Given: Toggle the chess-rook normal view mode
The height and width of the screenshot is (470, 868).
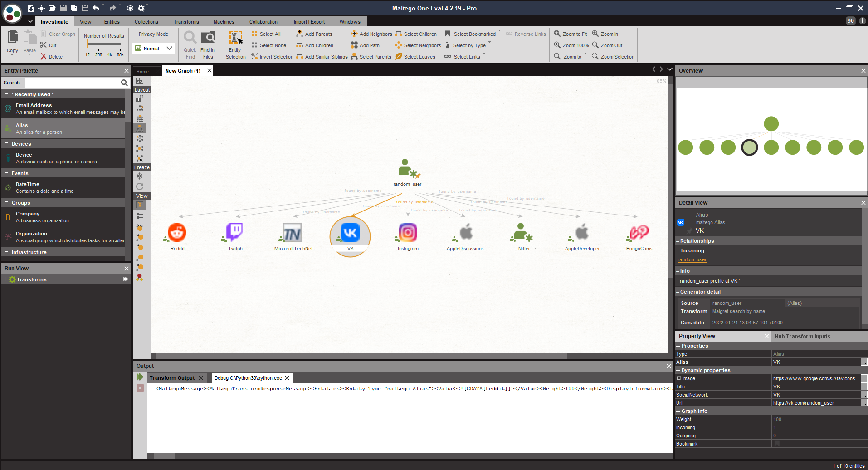Looking at the screenshot, I should click(140, 205).
